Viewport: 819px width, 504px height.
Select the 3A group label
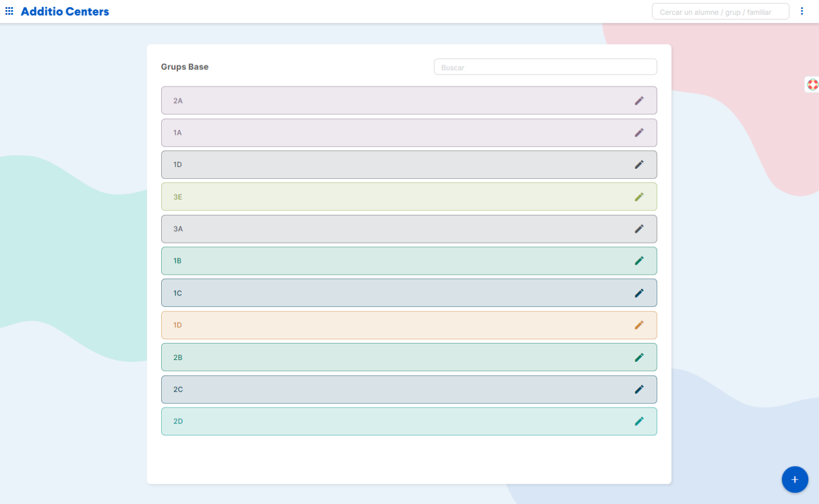[178, 229]
